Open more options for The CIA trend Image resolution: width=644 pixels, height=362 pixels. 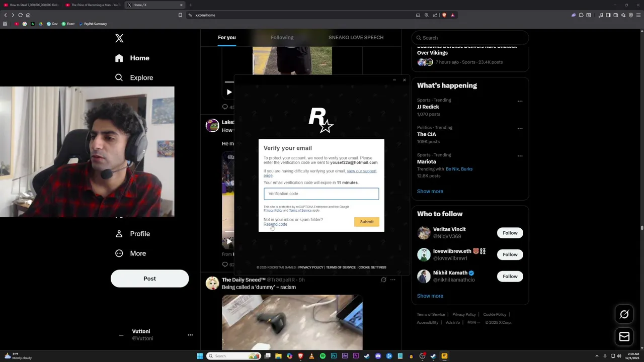[520, 128]
